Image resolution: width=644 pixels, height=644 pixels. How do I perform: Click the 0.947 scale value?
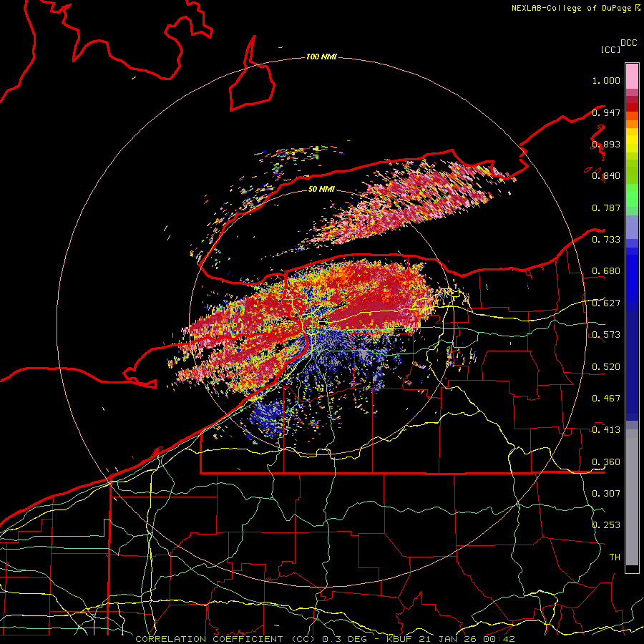point(606,112)
